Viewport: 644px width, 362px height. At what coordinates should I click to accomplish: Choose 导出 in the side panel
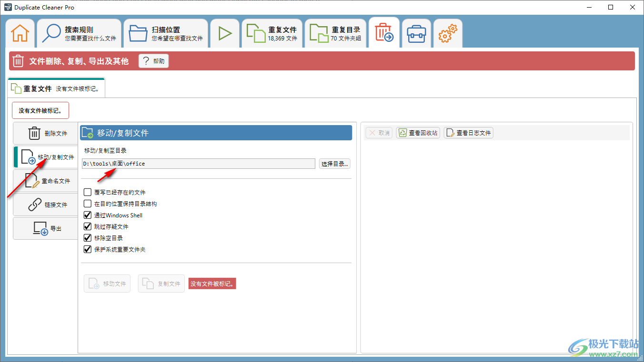(46, 228)
